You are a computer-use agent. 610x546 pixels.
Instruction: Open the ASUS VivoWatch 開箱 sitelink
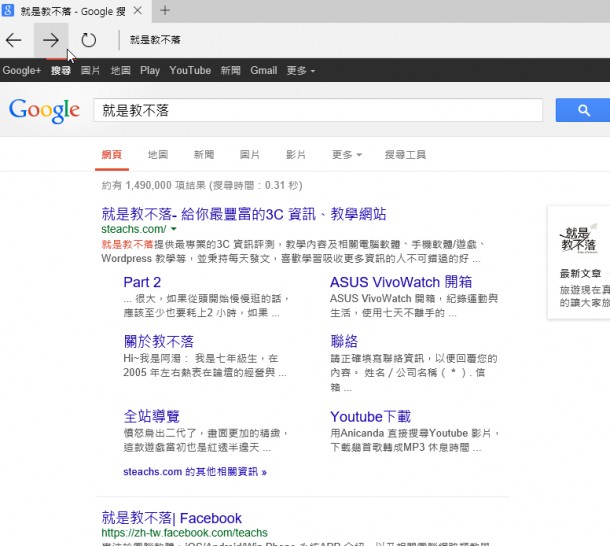point(400,282)
